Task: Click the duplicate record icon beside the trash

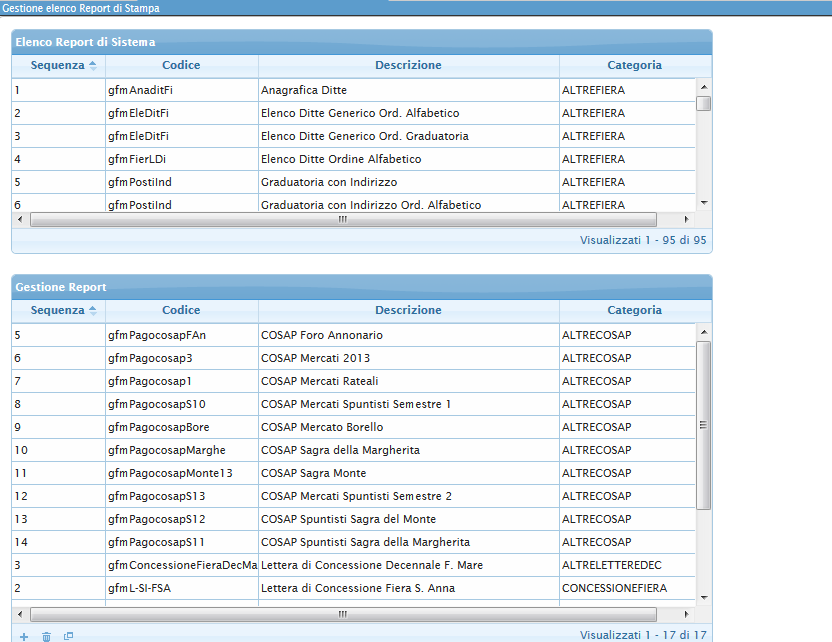Action: 68,636
